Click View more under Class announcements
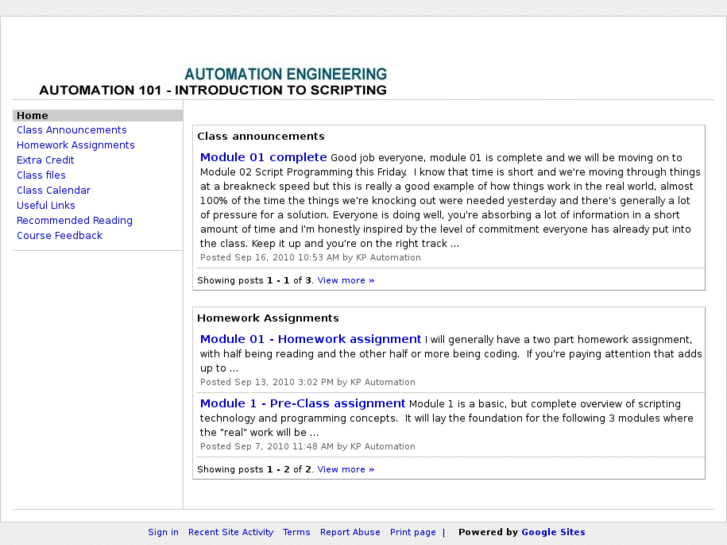Screen dimensions: 727x545 [x=346, y=281]
